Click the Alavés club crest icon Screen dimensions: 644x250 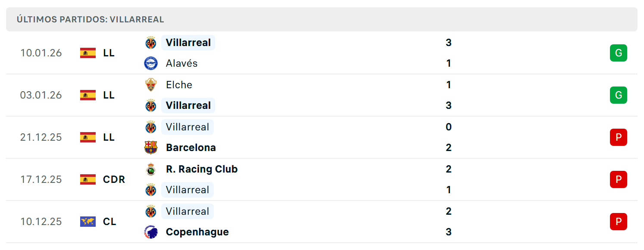pos(151,63)
